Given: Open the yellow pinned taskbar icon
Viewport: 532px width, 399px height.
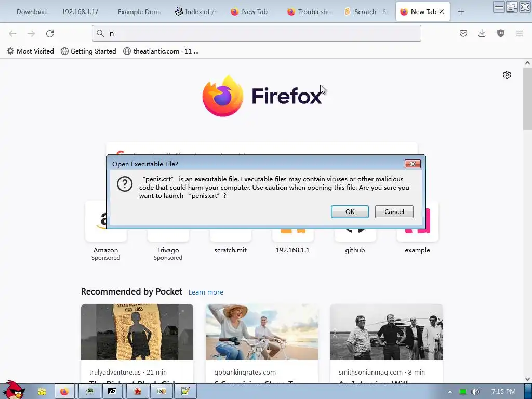Looking at the screenshot, I should pyautogui.click(x=42, y=392).
